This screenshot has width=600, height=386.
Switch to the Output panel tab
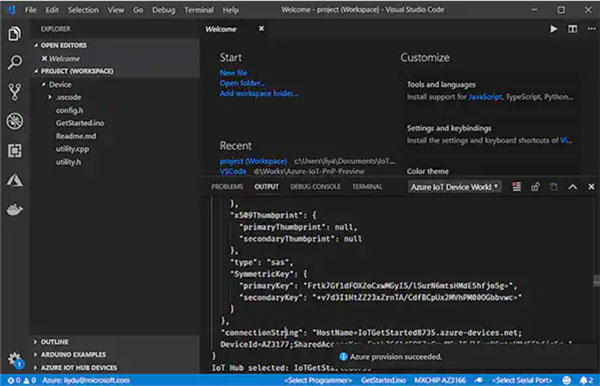pyautogui.click(x=267, y=187)
